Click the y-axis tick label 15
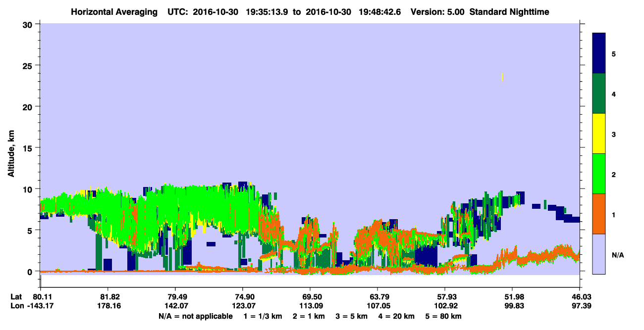 click(x=29, y=148)
